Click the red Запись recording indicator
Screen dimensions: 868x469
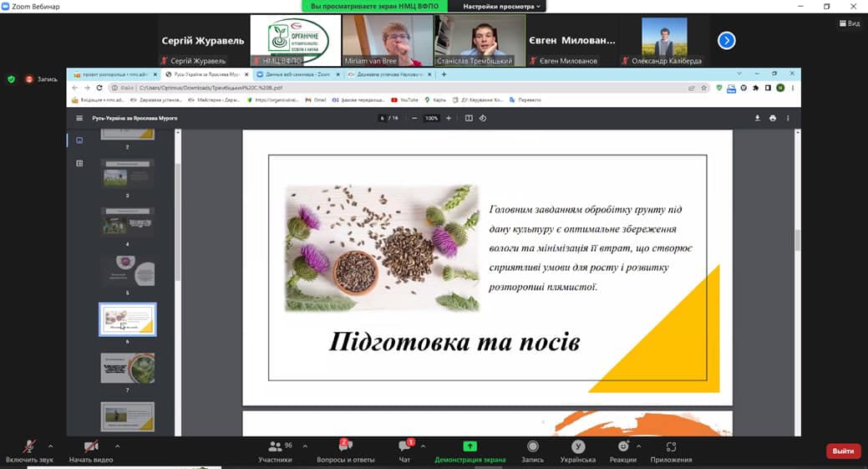coord(42,79)
